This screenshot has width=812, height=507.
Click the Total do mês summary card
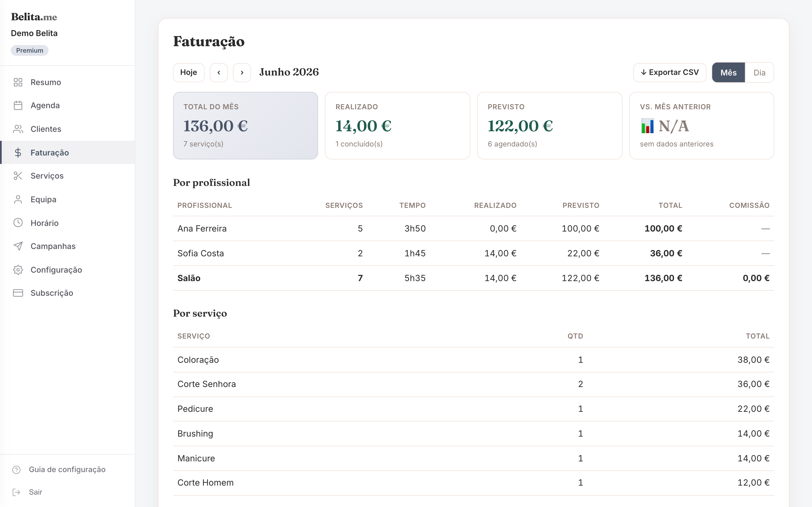(x=245, y=126)
